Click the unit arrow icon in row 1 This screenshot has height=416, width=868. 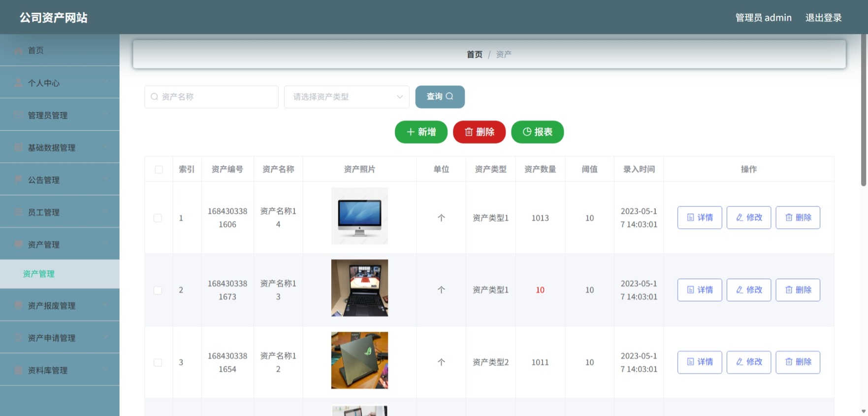(x=441, y=218)
